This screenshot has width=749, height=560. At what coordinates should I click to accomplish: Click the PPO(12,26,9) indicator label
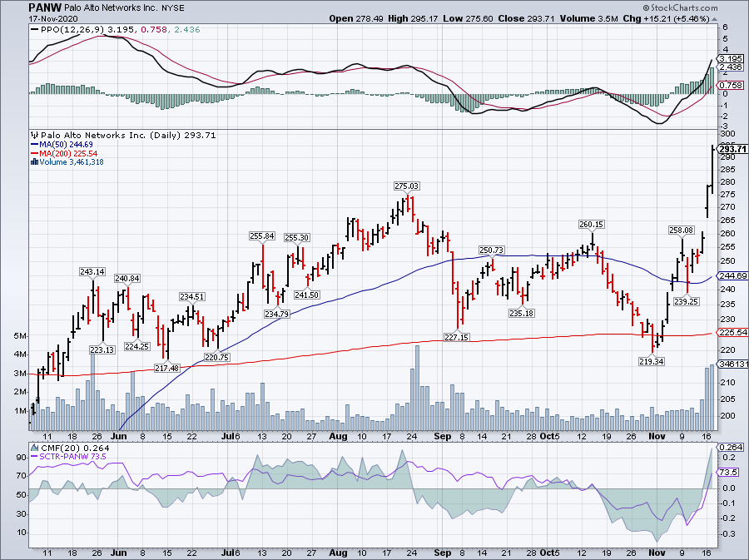coord(72,30)
